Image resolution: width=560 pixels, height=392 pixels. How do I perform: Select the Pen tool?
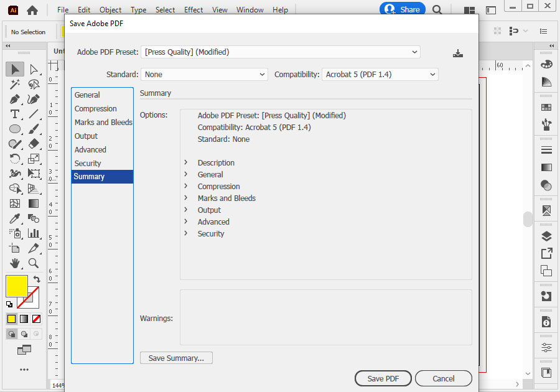(x=15, y=99)
